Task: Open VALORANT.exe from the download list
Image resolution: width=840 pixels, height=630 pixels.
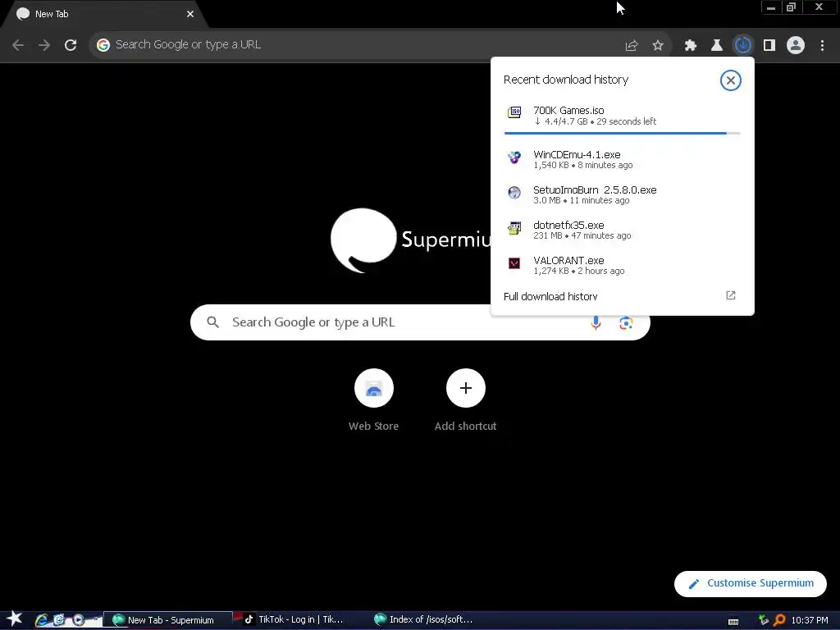Action: point(622,265)
